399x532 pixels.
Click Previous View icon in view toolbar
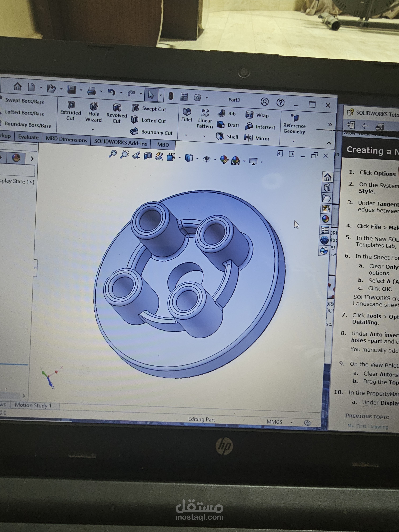pyautogui.click(x=136, y=155)
